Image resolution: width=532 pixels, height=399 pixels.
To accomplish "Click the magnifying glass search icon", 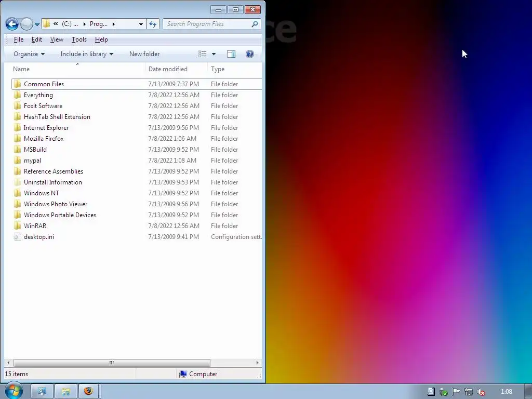I will click(255, 24).
